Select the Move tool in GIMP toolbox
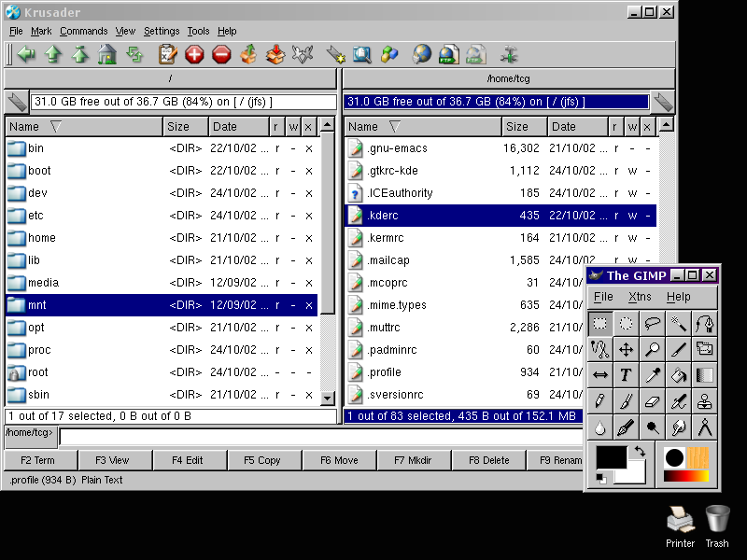This screenshot has width=747, height=560. (627, 350)
